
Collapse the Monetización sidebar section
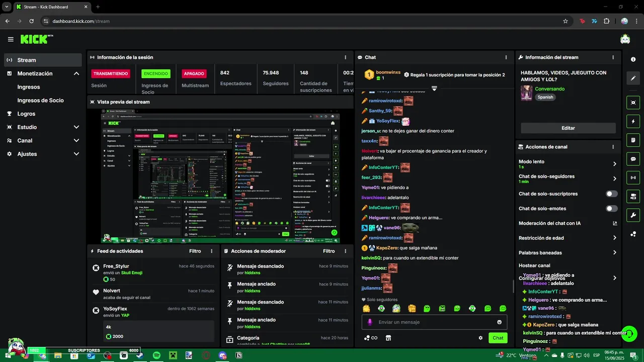coord(76,73)
